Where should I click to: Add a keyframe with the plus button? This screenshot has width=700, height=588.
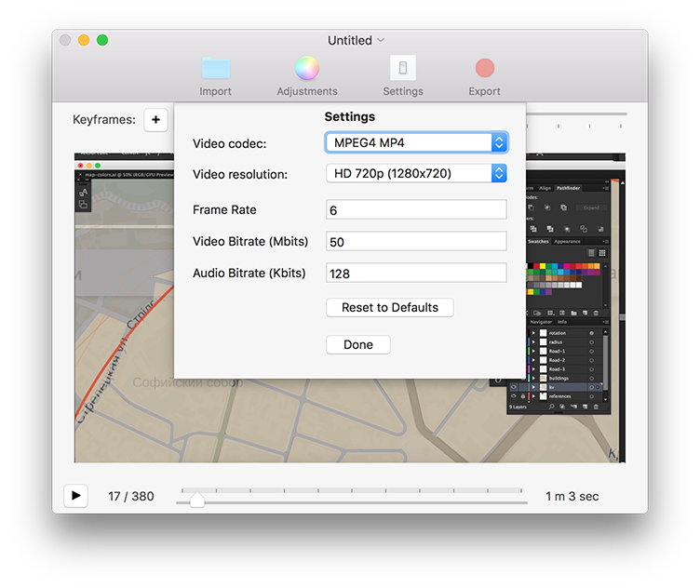coord(155,120)
